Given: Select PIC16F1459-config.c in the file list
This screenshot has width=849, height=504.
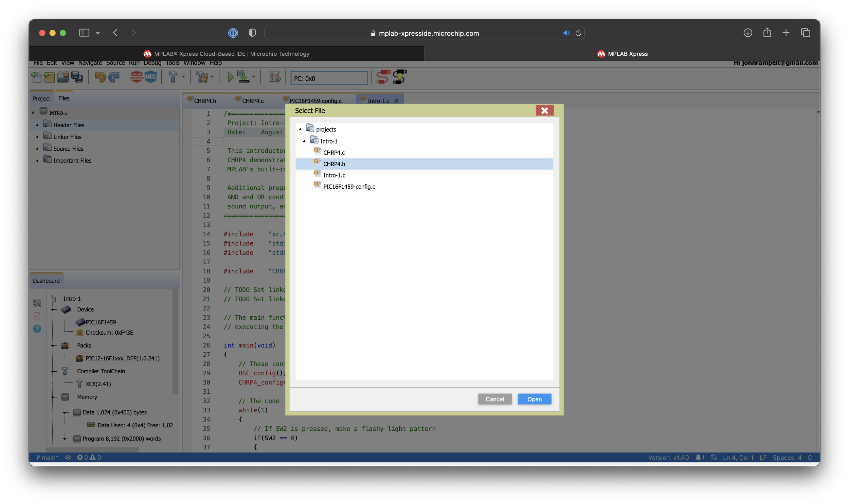Looking at the screenshot, I should [x=349, y=186].
